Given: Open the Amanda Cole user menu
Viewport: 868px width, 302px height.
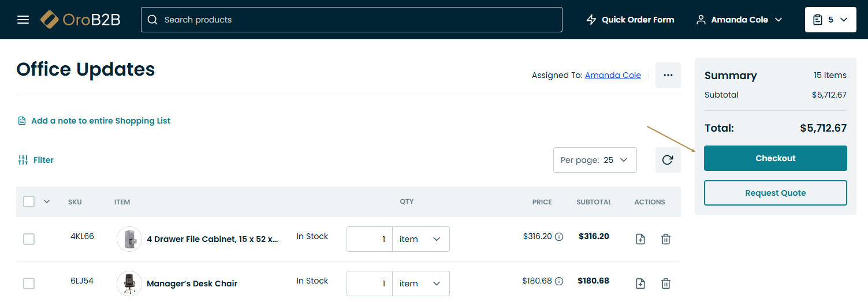Looking at the screenshot, I should [739, 20].
